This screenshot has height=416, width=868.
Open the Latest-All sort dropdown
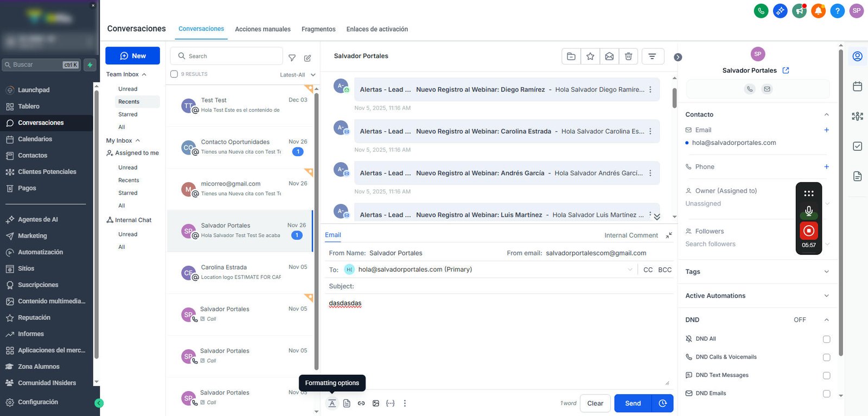coord(297,75)
